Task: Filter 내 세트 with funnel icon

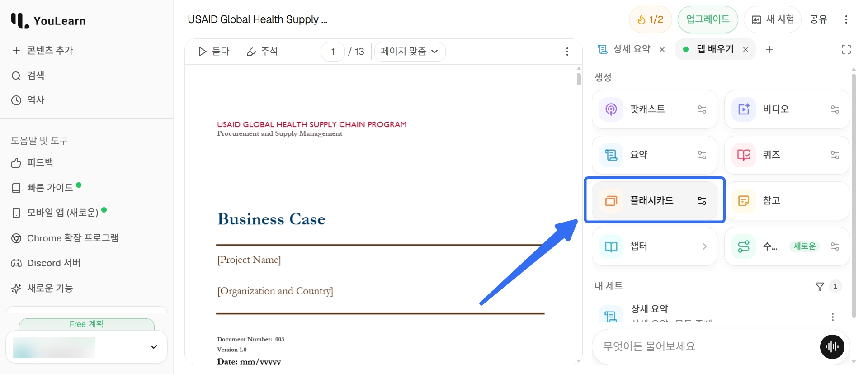Action: coord(820,286)
